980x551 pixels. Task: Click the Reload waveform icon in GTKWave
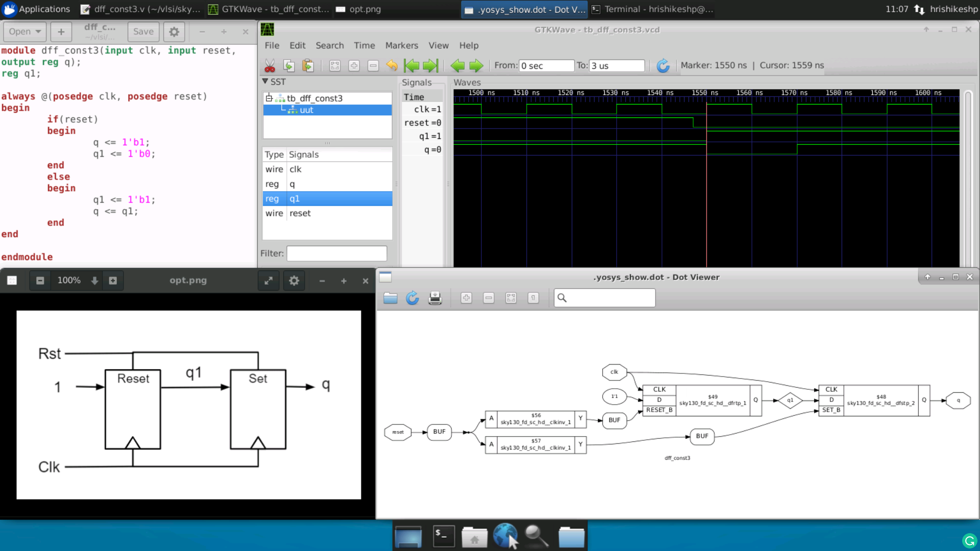click(x=663, y=66)
